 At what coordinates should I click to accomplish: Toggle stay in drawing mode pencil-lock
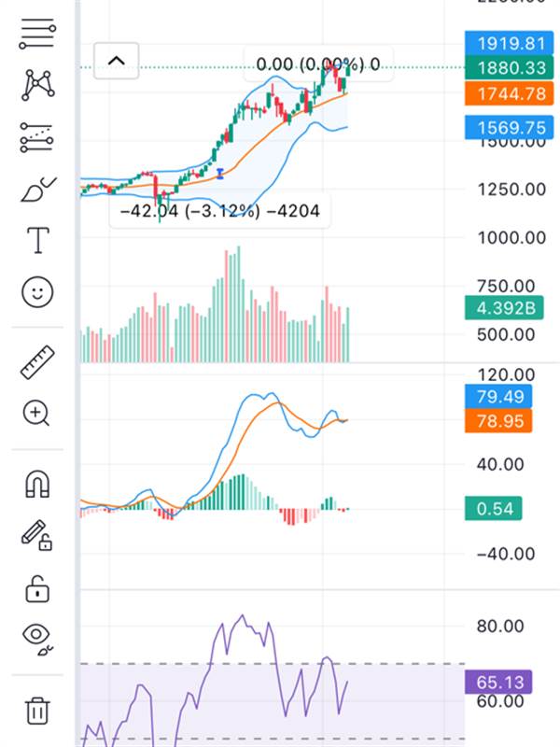click(x=37, y=536)
